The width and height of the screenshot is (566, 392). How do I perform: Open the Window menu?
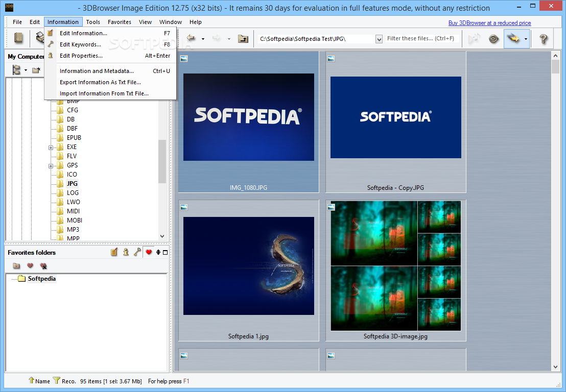click(x=171, y=22)
